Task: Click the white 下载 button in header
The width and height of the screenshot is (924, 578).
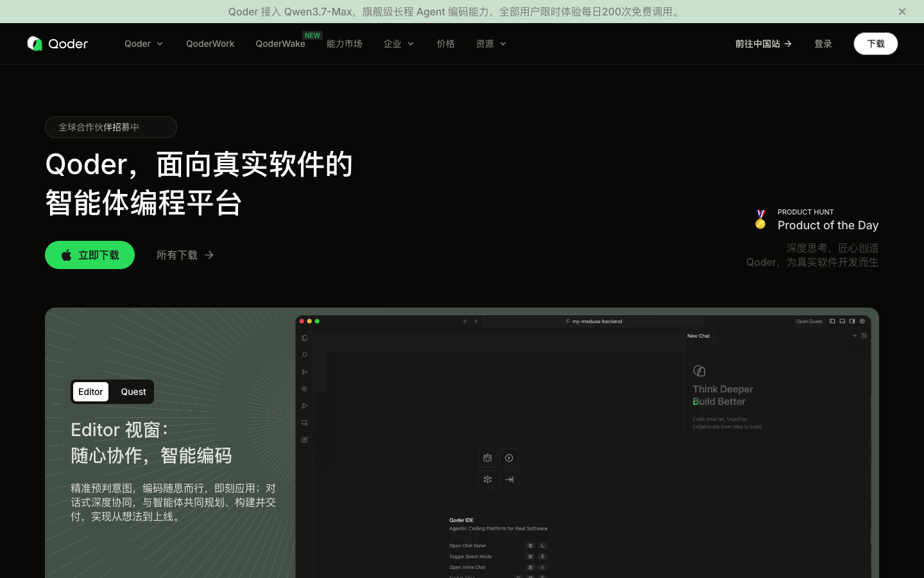Action: tap(875, 44)
